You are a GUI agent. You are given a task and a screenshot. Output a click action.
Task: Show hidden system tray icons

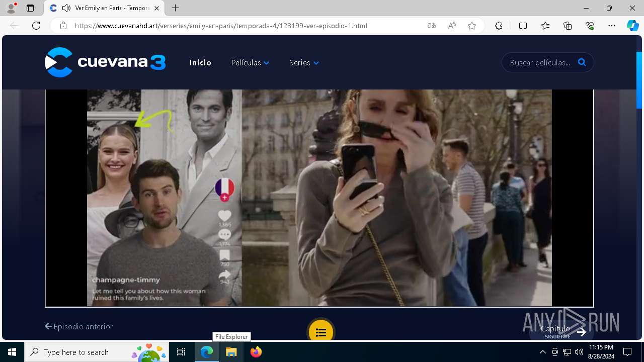click(x=542, y=352)
